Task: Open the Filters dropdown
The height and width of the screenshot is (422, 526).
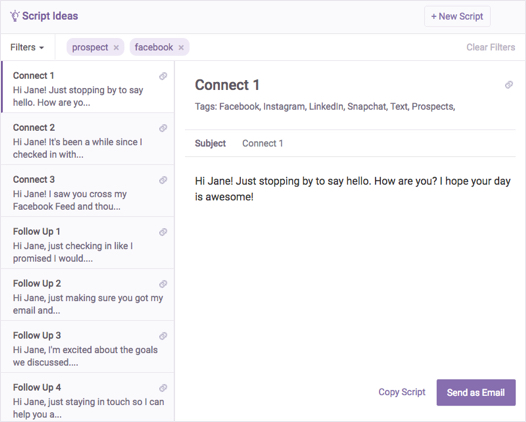Action: pos(27,47)
